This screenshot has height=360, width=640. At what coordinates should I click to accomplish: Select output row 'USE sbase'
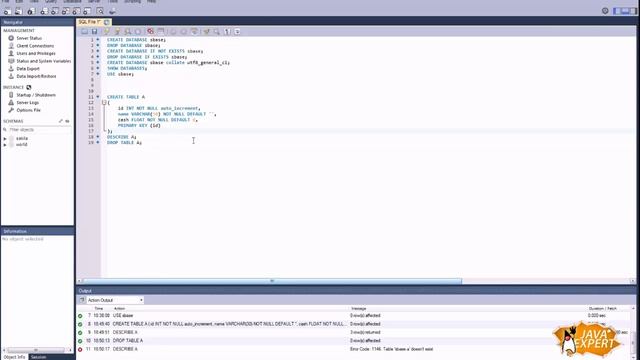pyautogui.click(x=353, y=316)
